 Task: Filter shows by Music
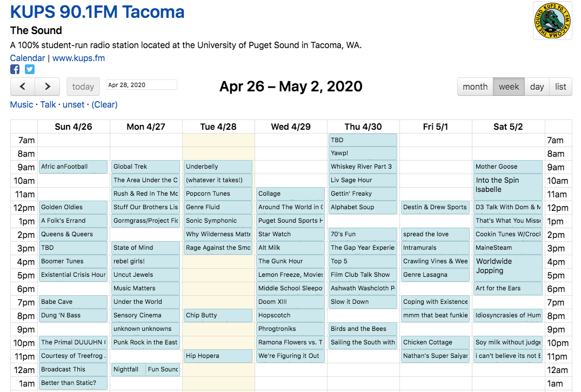[22, 104]
